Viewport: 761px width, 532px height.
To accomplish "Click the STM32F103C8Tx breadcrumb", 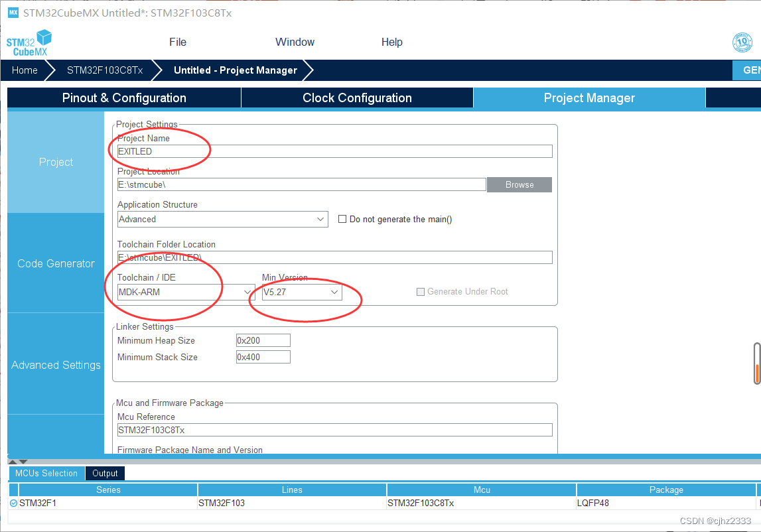I will (x=105, y=70).
